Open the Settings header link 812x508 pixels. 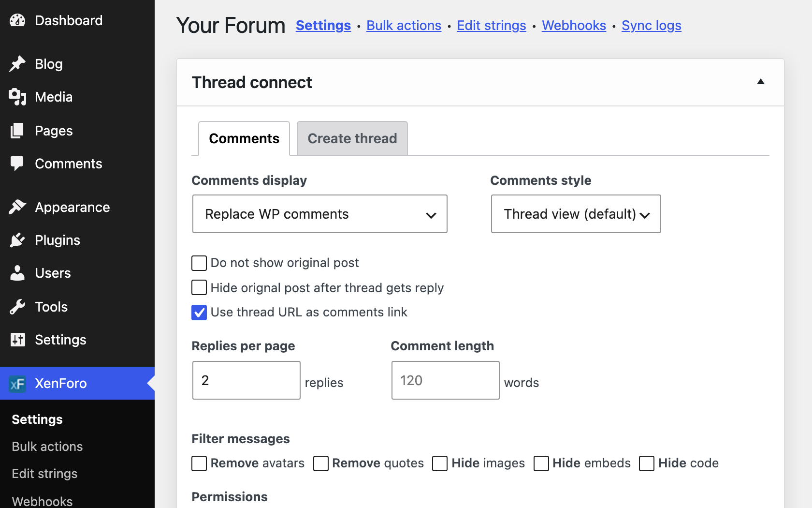323,25
